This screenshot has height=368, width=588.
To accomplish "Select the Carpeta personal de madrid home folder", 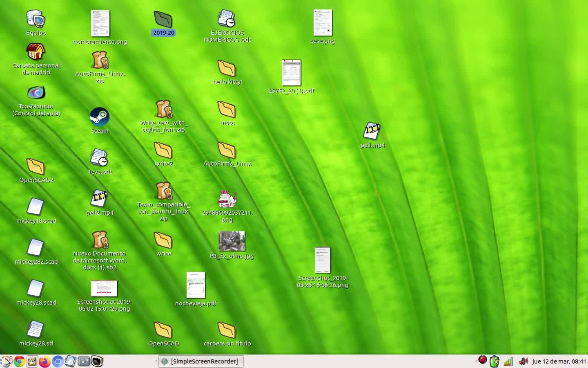I will (36, 52).
